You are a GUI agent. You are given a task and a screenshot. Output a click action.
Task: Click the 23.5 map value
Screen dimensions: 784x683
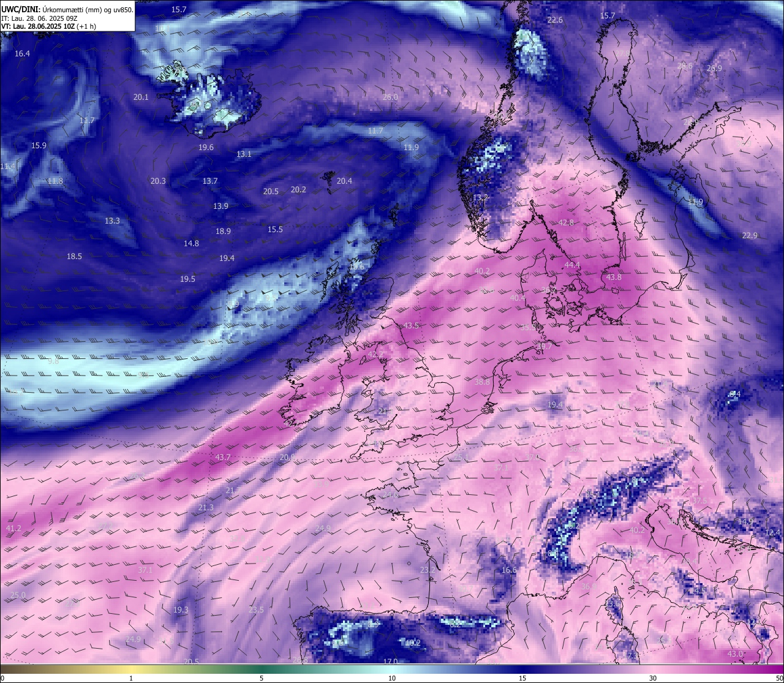coord(256,610)
